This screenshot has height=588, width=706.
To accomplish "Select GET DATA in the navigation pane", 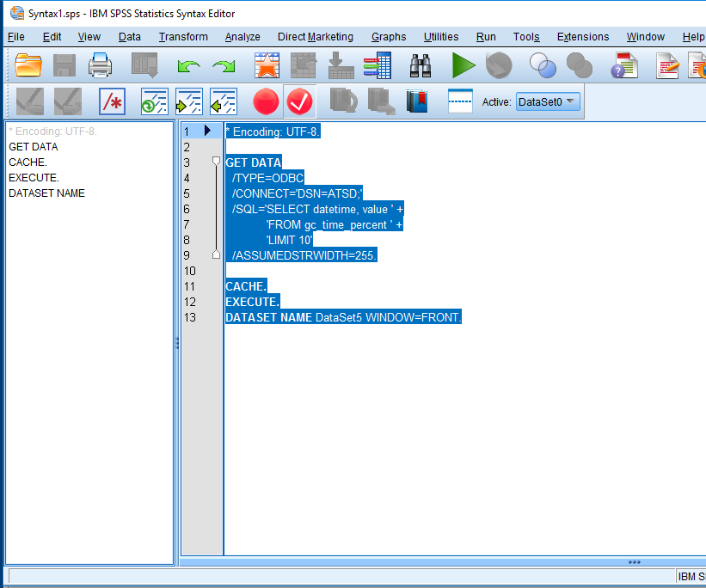I will (x=34, y=147).
